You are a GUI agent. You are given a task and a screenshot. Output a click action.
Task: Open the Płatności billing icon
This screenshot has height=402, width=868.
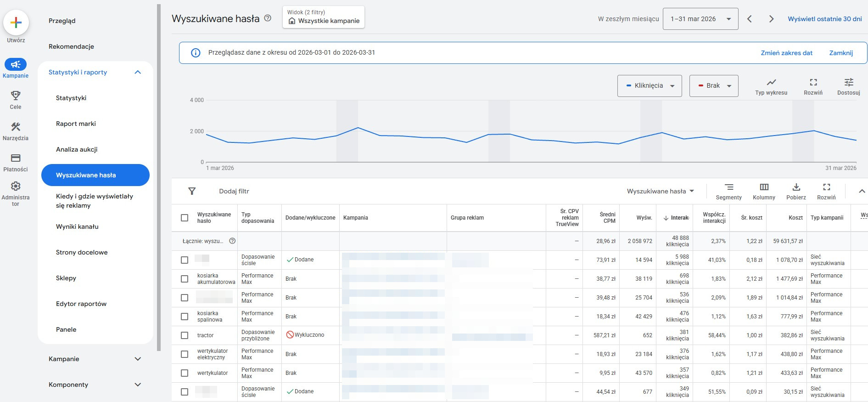pyautogui.click(x=16, y=158)
